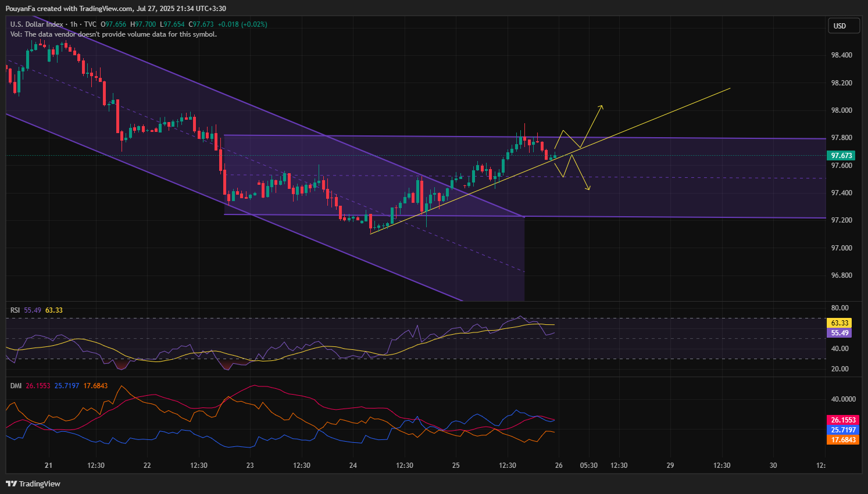Click the blue 25.7197 DMI axis tag
868x494 pixels.
843,430
